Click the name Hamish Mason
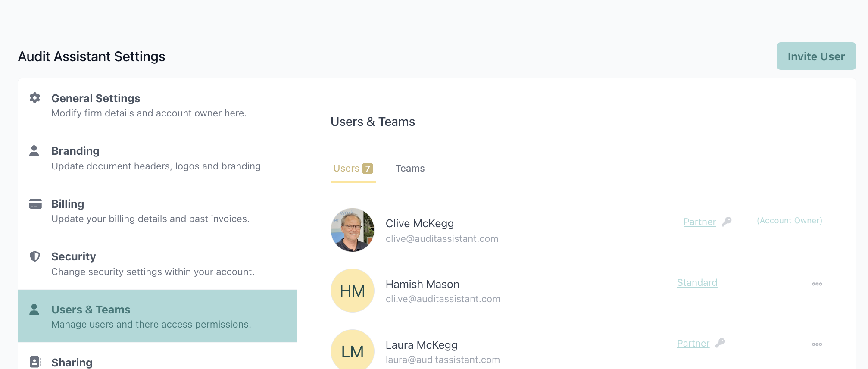868x369 pixels. tap(422, 284)
